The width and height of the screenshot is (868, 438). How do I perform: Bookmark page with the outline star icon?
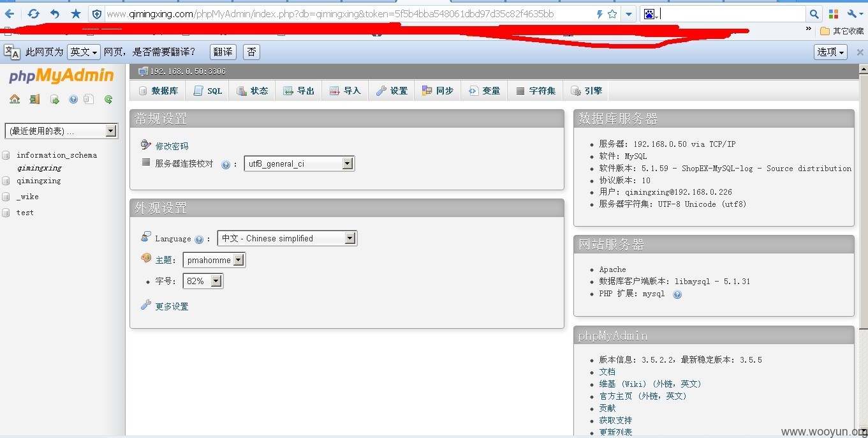[x=612, y=14]
